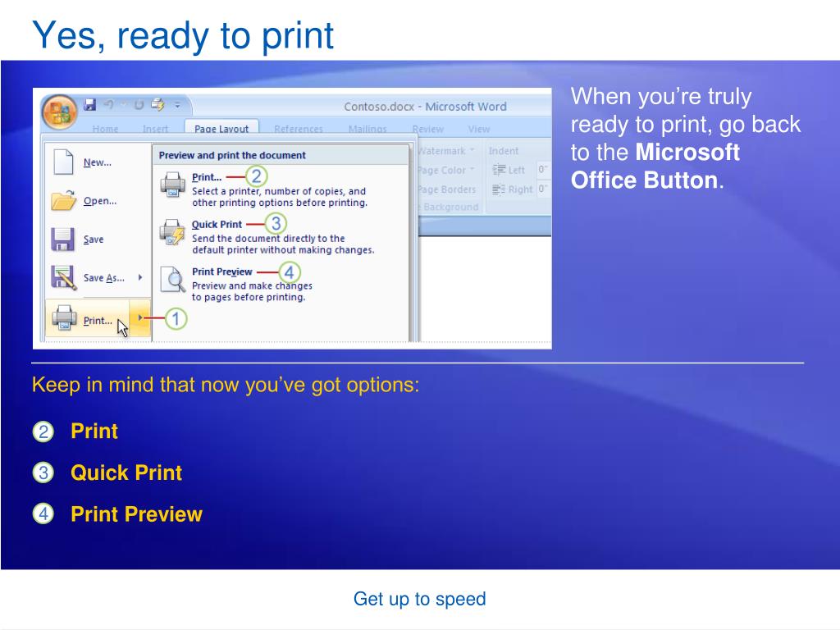Click the Indent Left icon
Image resolution: width=840 pixels, height=630 pixels.
pyautogui.click(x=499, y=170)
